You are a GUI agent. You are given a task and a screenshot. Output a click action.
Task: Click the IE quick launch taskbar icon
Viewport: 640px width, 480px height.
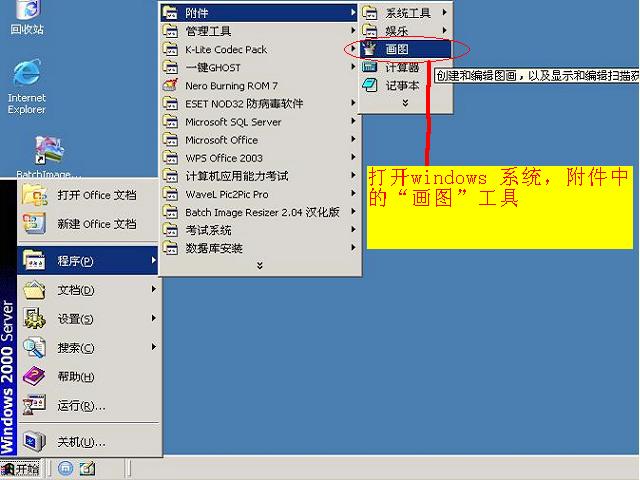[x=65, y=468]
